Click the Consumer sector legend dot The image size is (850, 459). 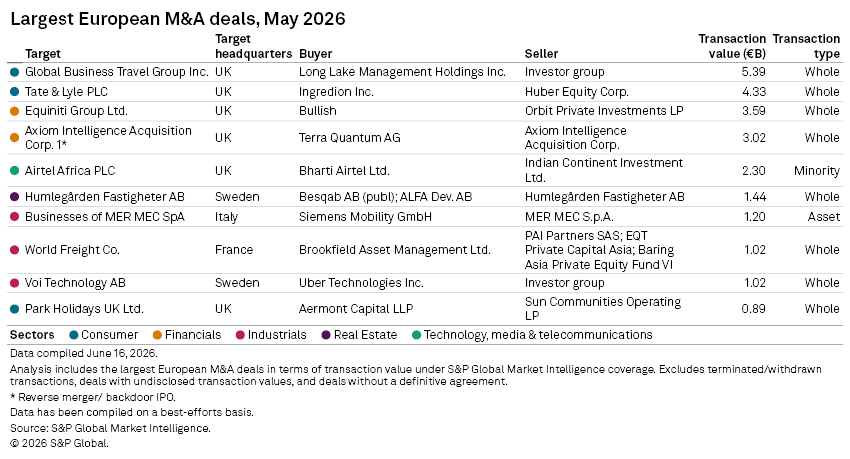coord(74,335)
